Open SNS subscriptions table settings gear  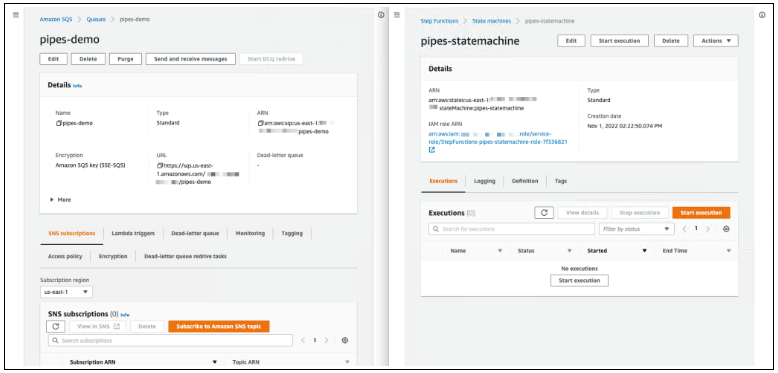[345, 341]
